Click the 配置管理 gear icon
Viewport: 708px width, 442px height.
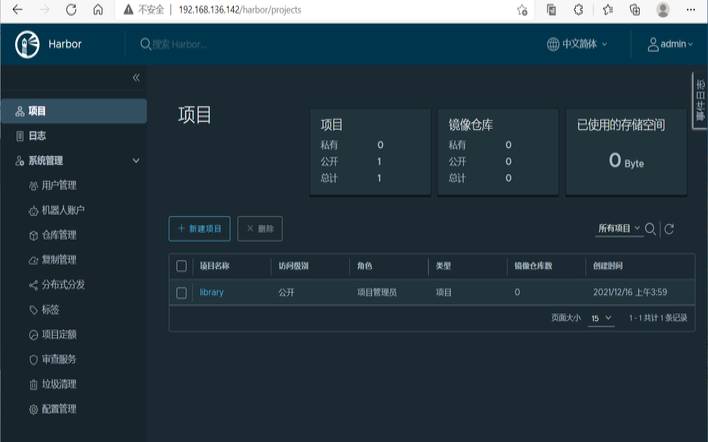[33, 409]
